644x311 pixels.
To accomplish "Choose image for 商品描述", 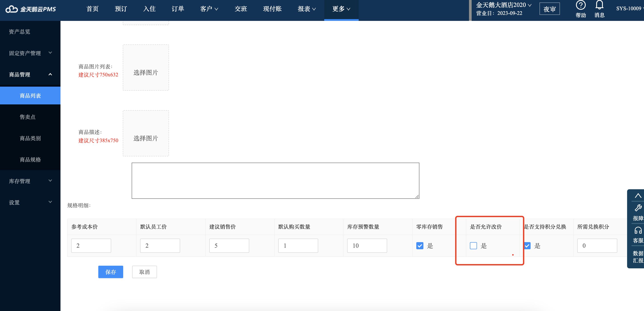I will (x=146, y=133).
